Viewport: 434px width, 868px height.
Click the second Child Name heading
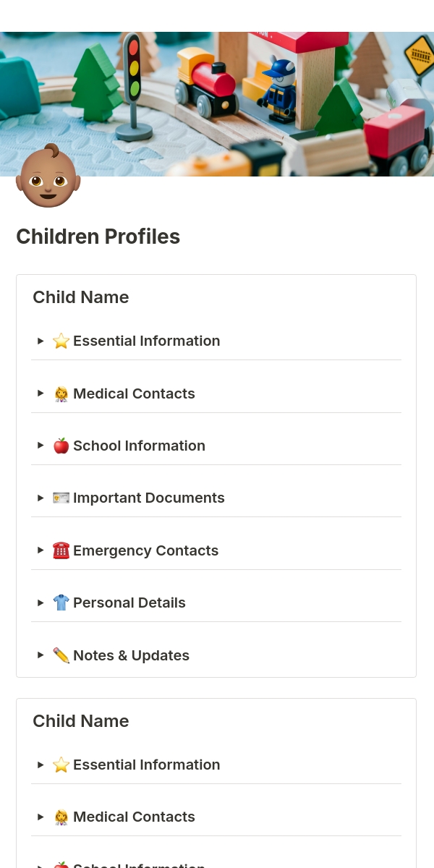coord(81,721)
